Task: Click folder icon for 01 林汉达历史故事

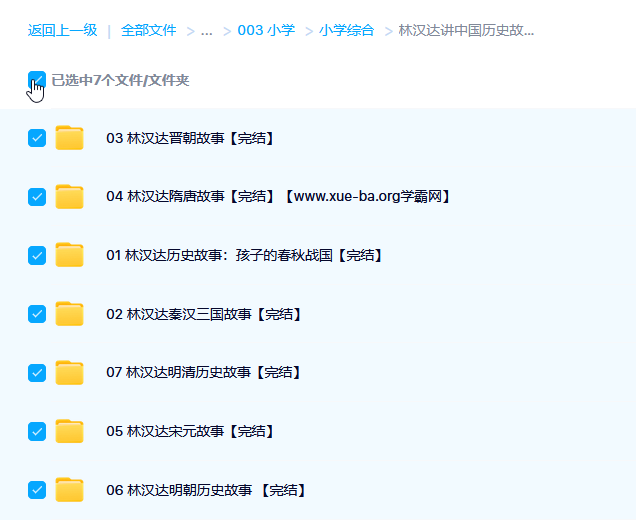Action: pyautogui.click(x=69, y=255)
